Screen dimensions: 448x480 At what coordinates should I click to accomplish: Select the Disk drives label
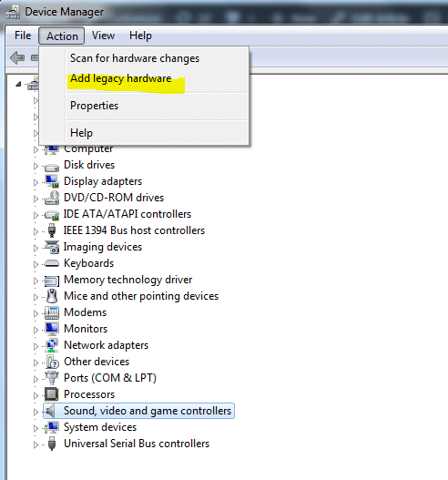pos(89,165)
